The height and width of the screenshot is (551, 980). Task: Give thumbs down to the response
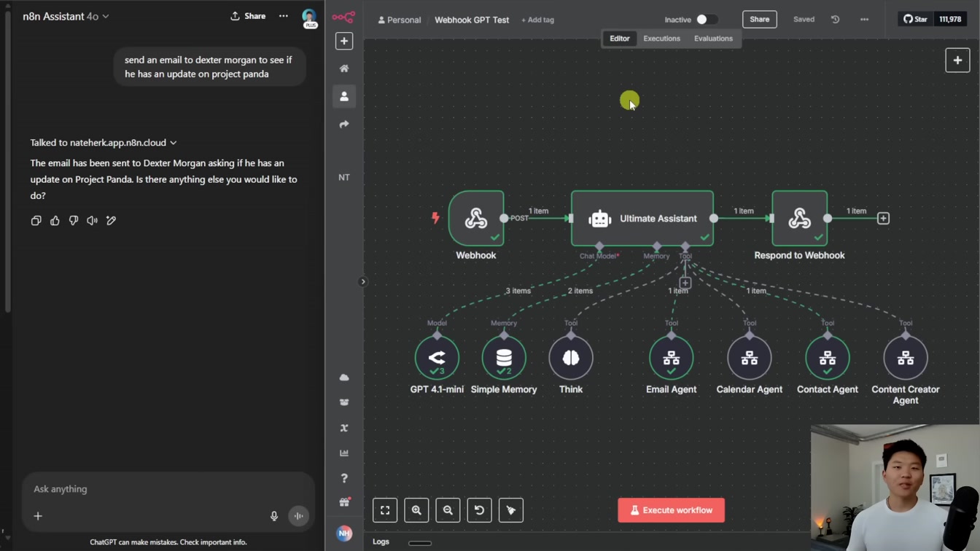pyautogui.click(x=74, y=221)
